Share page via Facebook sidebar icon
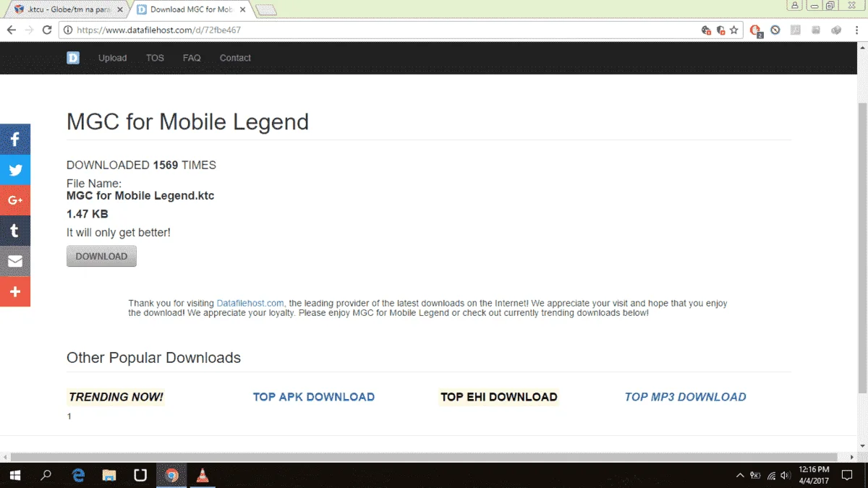This screenshot has width=868, height=488. pos(15,140)
